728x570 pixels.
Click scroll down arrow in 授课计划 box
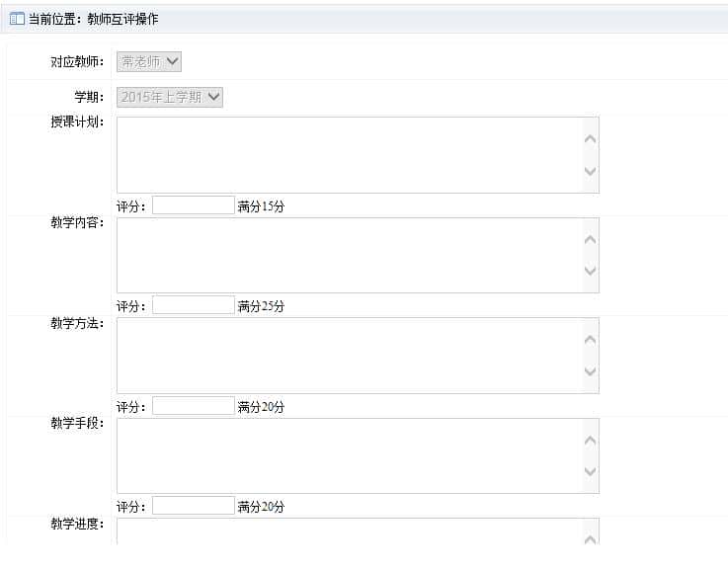(590, 171)
